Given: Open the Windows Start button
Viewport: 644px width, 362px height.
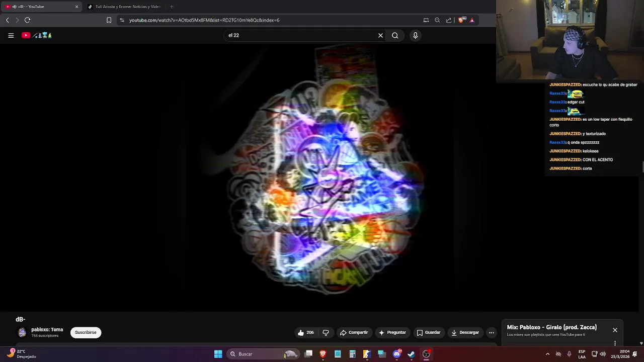Looking at the screenshot, I should coord(218,354).
